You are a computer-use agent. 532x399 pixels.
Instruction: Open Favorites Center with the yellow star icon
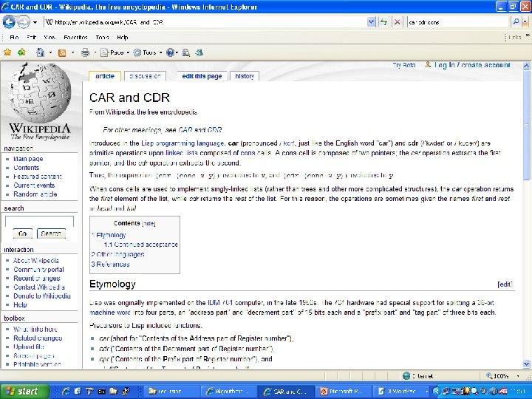pyautogui.click(x=7, y=52)
